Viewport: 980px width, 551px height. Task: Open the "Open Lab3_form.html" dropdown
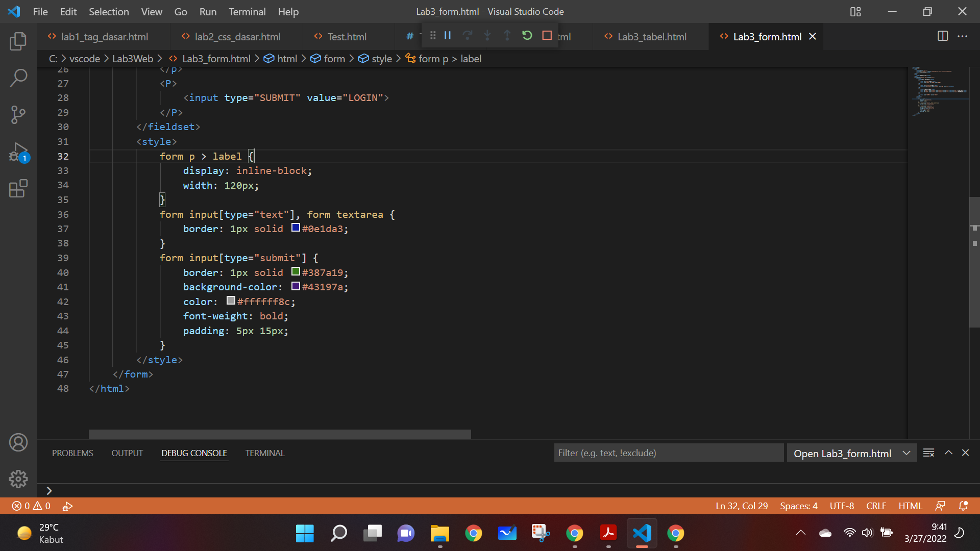pos(906,453)
